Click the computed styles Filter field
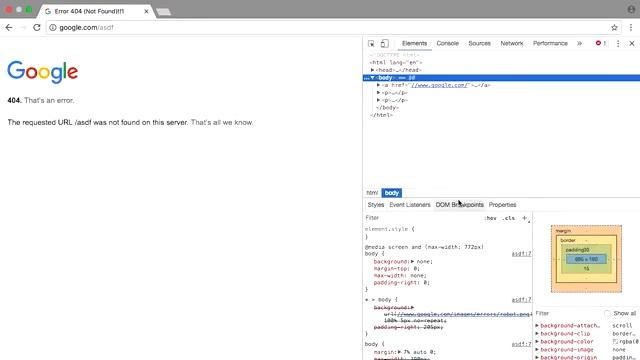Viewport: 640px width, 360px height. (x=567, y=313)
